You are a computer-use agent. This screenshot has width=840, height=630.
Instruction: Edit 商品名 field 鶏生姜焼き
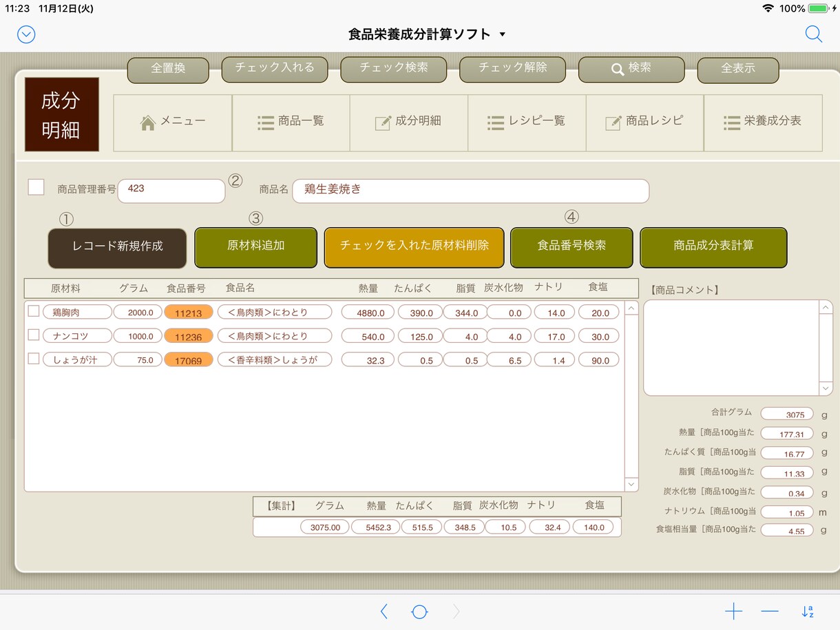470,191
